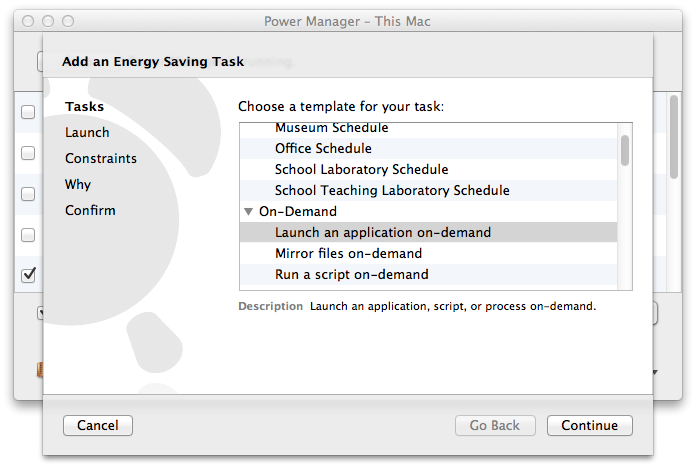The height and width of the screenshot is (466, 696).
Task: Select Mirror files on-demand template
Action: pos(428,253)
